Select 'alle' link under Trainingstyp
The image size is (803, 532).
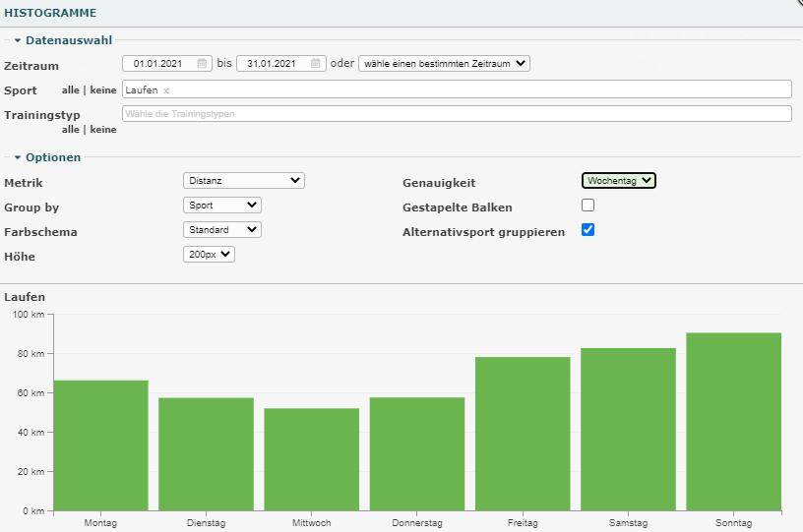[70, 129]
